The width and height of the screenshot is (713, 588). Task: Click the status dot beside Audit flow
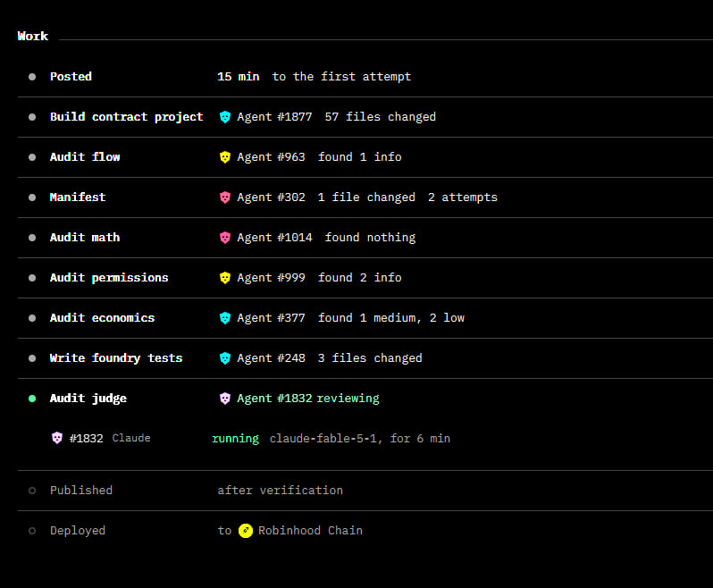click(32, 157)
